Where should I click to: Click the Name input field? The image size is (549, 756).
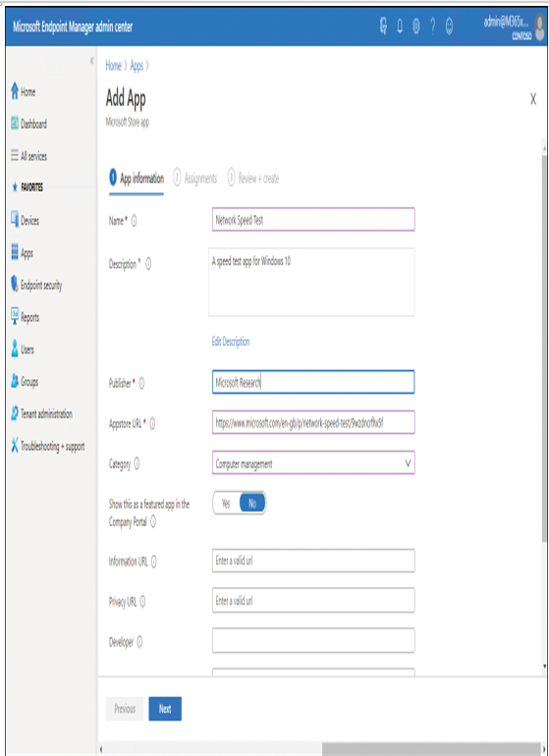313,220
